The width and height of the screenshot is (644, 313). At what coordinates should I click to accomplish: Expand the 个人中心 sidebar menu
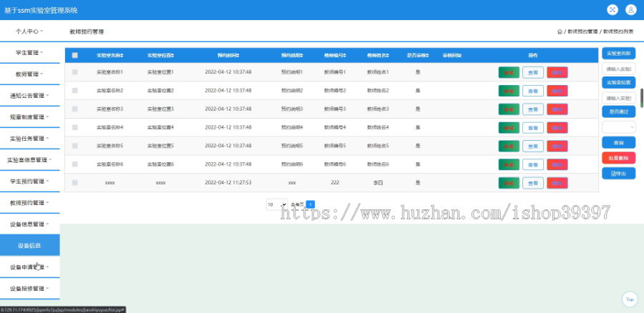pos(29,31)
